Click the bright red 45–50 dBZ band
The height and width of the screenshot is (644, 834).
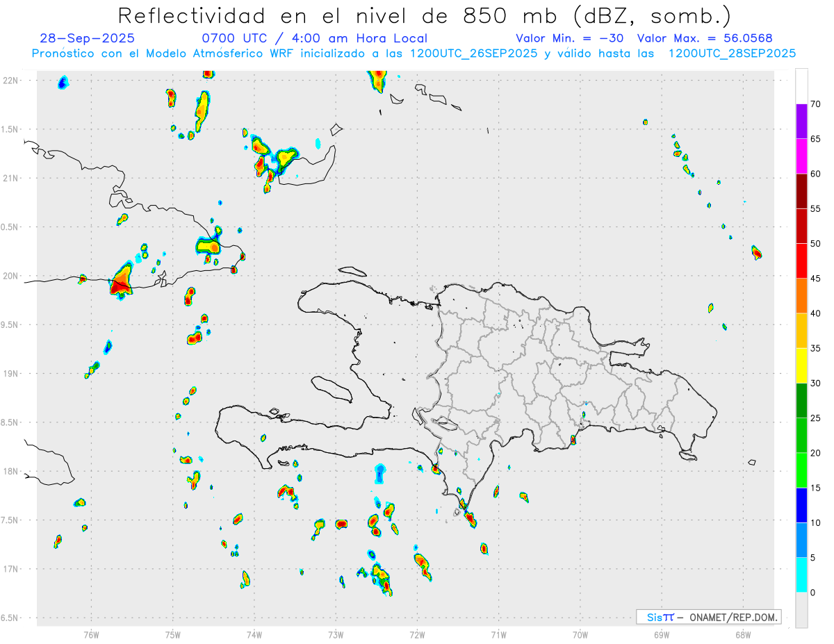pyautogui.click(x=801, y=261)
